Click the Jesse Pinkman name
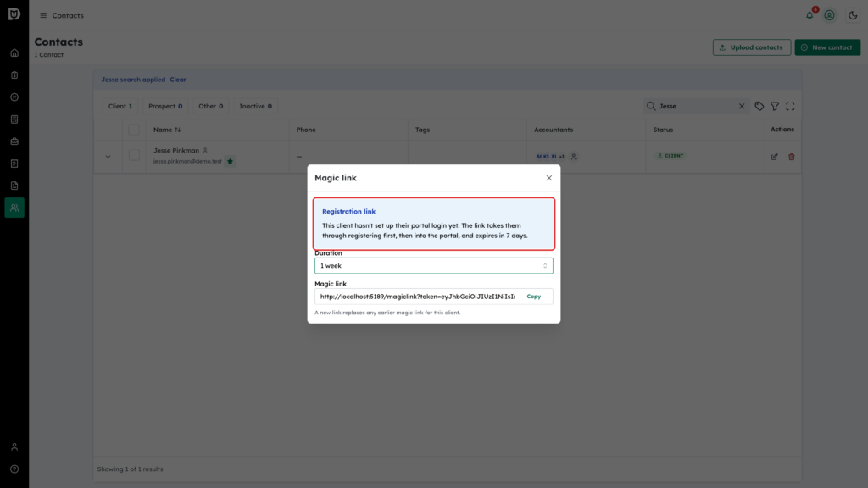 coord(176,151)
